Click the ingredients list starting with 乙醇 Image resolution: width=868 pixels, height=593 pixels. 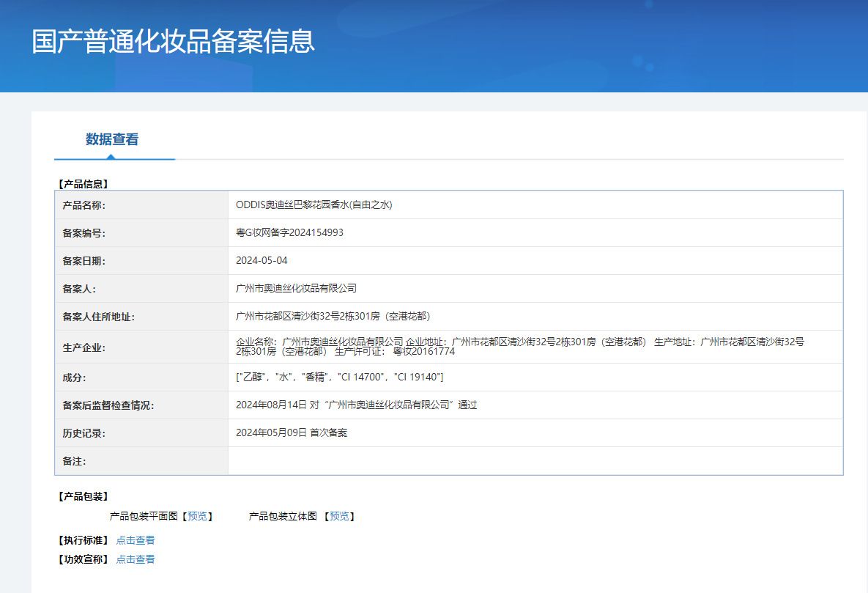pos(339,377)
